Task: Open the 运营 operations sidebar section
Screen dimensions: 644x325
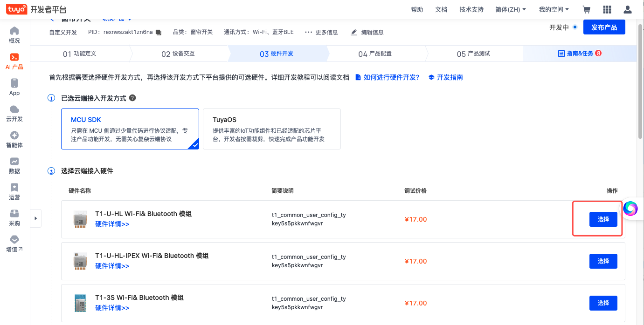Action: click(14, 192)
